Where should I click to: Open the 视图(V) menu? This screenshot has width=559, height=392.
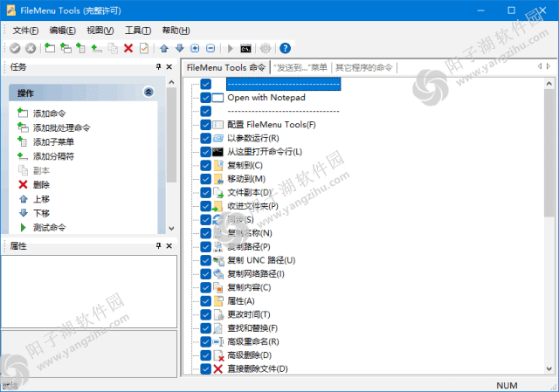(100, 31)
